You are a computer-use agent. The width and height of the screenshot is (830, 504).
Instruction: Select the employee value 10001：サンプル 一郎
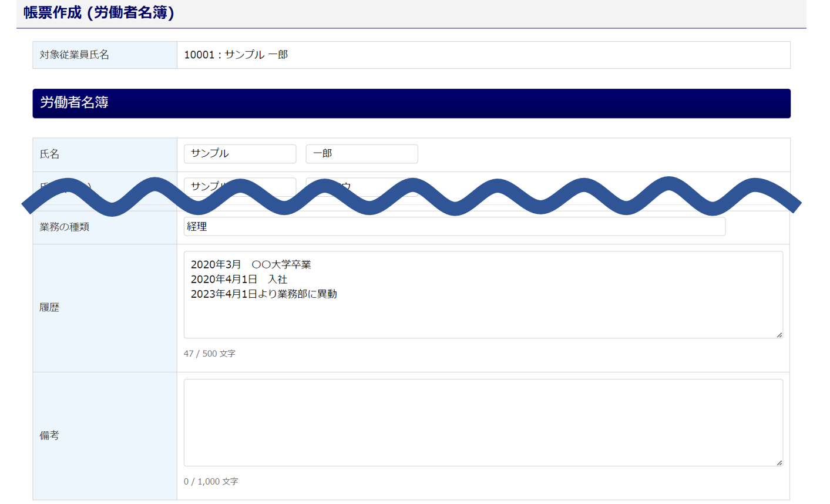coord(236,55)
